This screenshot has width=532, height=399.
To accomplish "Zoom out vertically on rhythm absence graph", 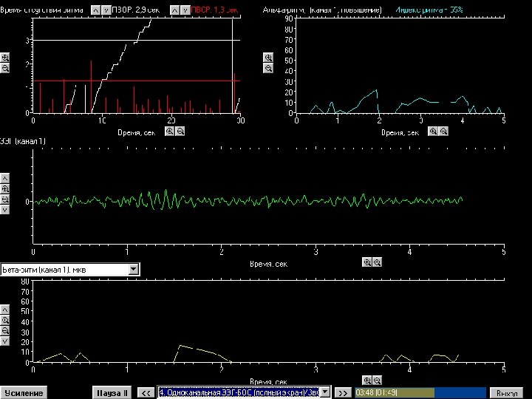I will (5, 67).
